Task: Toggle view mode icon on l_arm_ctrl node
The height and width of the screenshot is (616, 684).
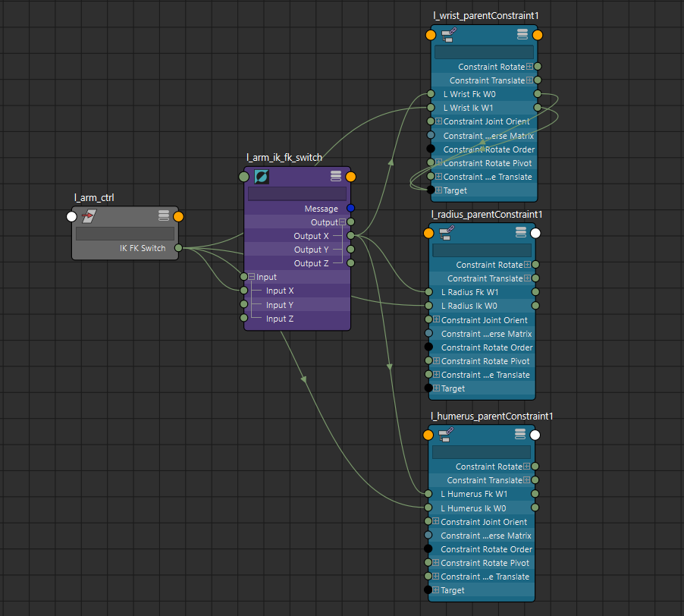Action: [163, 216]
